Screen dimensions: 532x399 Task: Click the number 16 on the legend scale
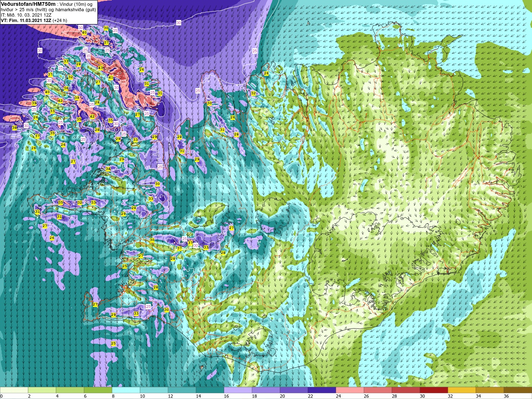[x=226, y=396]
